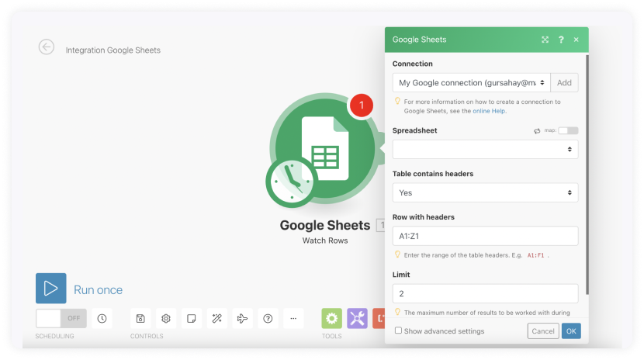Open the purple Tools wrench icon
Viewport: 644px width, 360px height.
click(358, 318)
